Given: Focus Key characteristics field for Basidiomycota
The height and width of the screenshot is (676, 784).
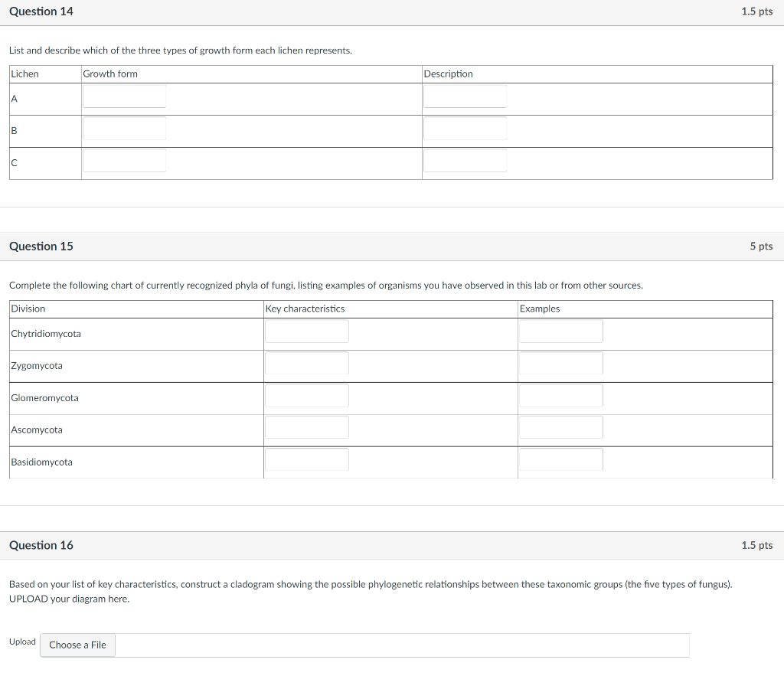Looking at the screenshot, I should pos(307,459).
